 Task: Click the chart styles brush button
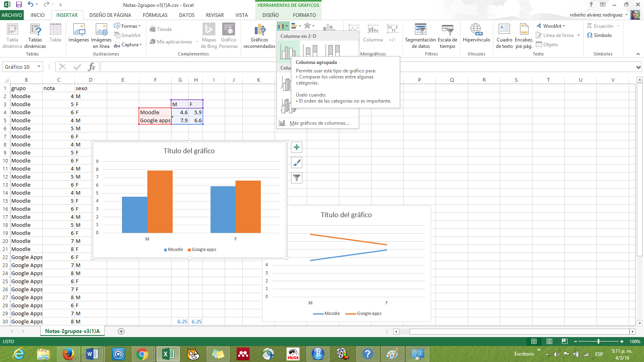[x=297, y=162]
